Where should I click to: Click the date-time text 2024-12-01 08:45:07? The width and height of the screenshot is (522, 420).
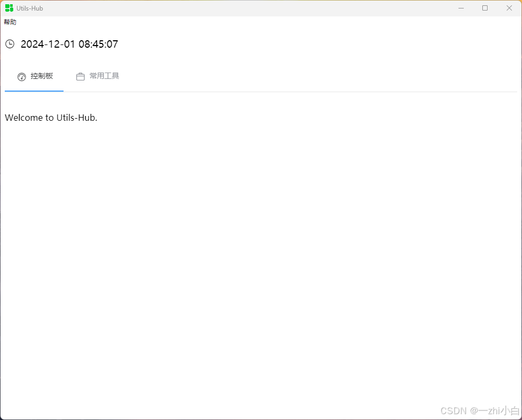[69, 44]
